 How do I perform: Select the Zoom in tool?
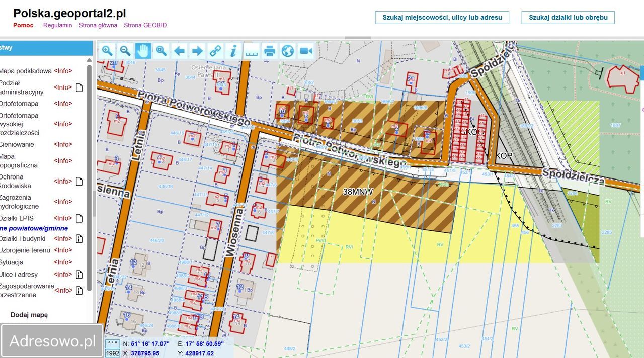pos(107,50)
